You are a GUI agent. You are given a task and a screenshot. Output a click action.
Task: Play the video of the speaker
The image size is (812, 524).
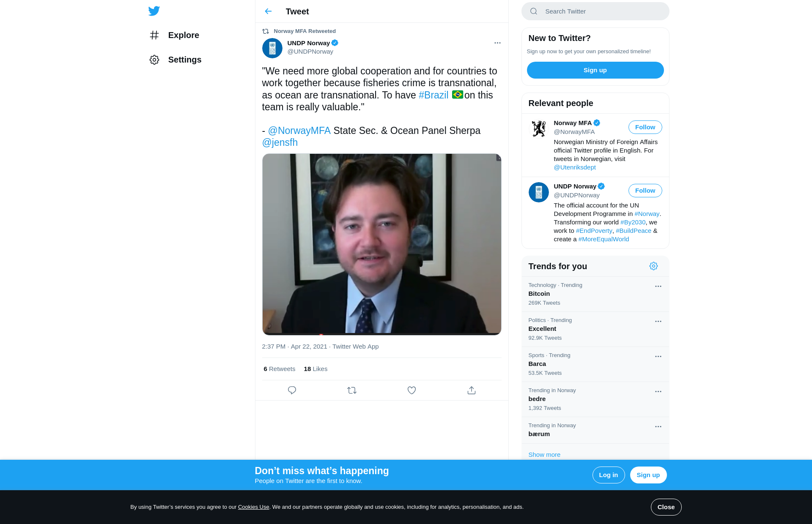click(381, 244)
